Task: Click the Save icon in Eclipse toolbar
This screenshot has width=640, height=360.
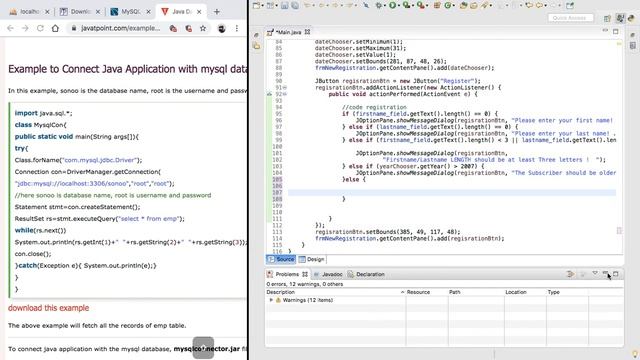Action: pos(284,5)
